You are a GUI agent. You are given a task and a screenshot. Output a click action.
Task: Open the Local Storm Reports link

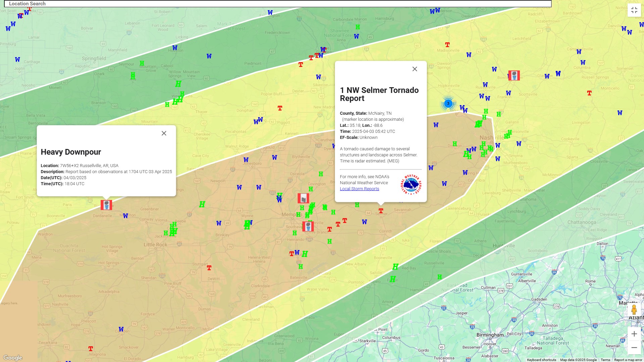pyautogui.click(x=359, y=189)
